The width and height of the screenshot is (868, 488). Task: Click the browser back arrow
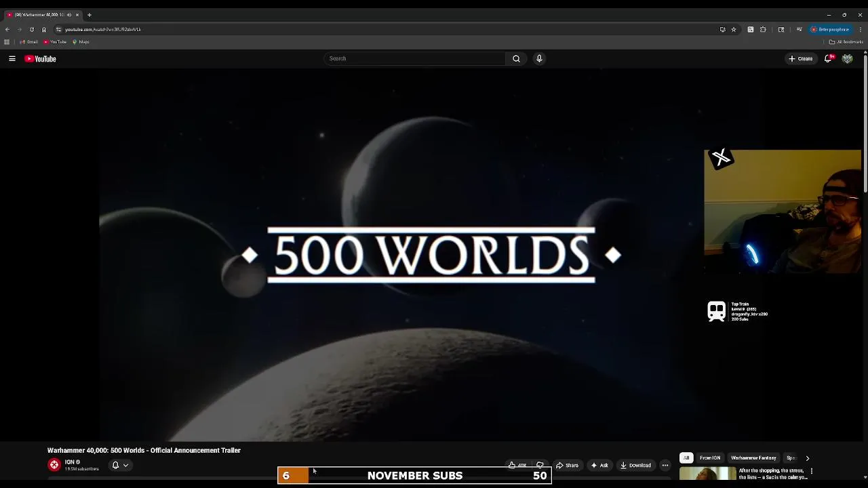point(7,30)
